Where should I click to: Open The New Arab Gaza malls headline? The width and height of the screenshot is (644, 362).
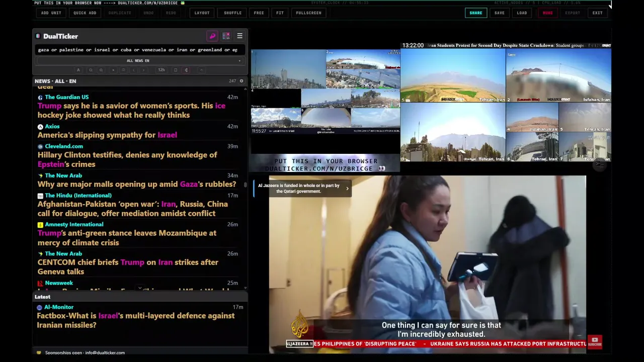(137, 184)
